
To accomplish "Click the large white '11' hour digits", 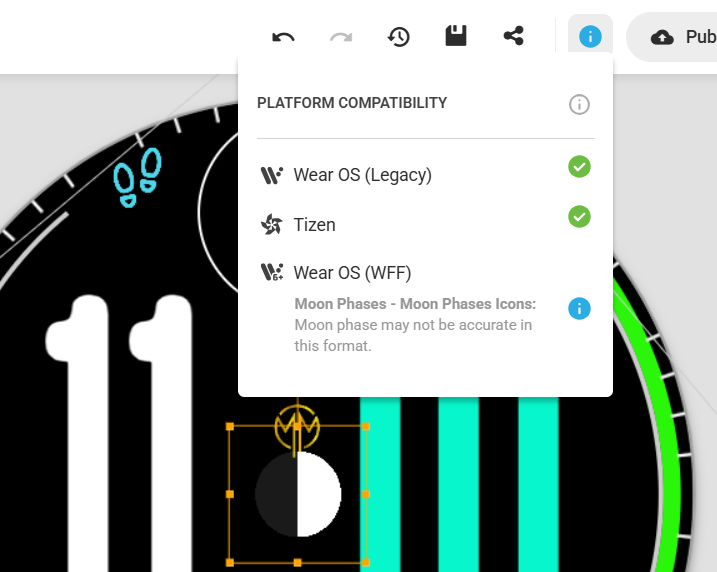I will (x=119, y=432).
